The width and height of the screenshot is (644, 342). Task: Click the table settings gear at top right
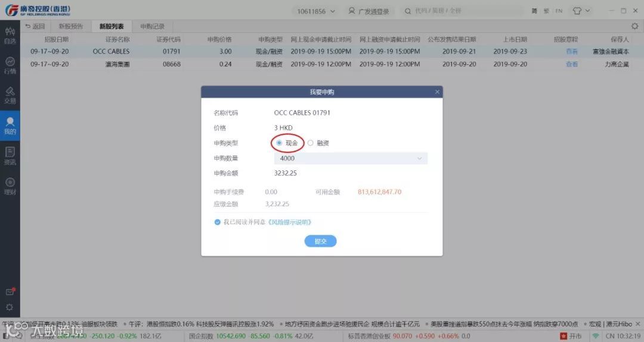pos(634,26)
